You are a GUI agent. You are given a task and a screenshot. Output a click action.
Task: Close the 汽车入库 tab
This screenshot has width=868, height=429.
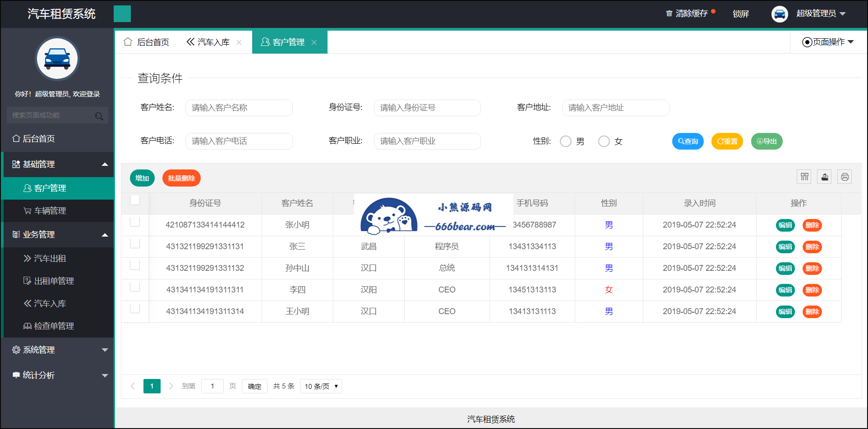click(x=239, y=42)
